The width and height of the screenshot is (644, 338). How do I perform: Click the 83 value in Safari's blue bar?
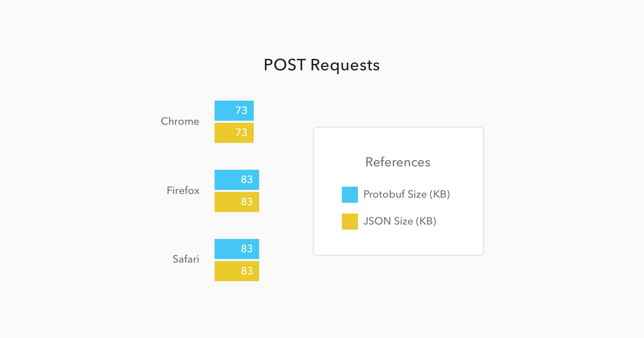pyautogui.click(x=247, y=249)
